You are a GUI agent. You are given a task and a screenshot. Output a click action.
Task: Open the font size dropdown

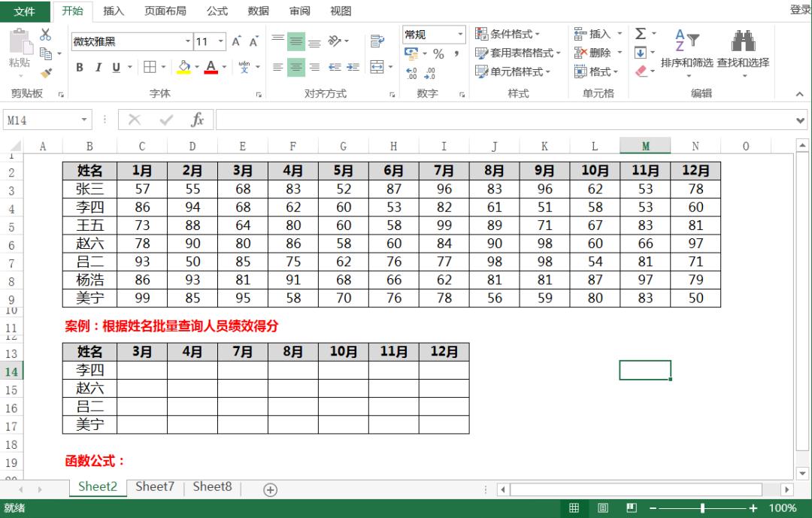pyautogui.click(x=220, y=41)
